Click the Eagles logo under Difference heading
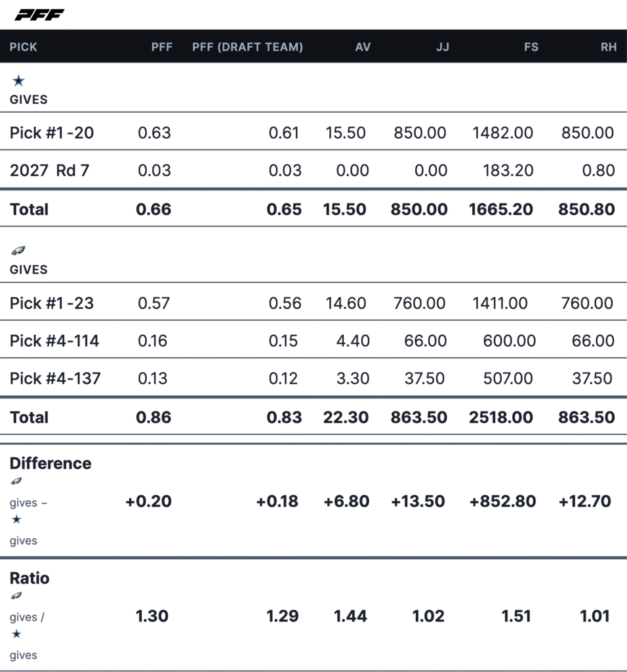 (x=16, y=481)
